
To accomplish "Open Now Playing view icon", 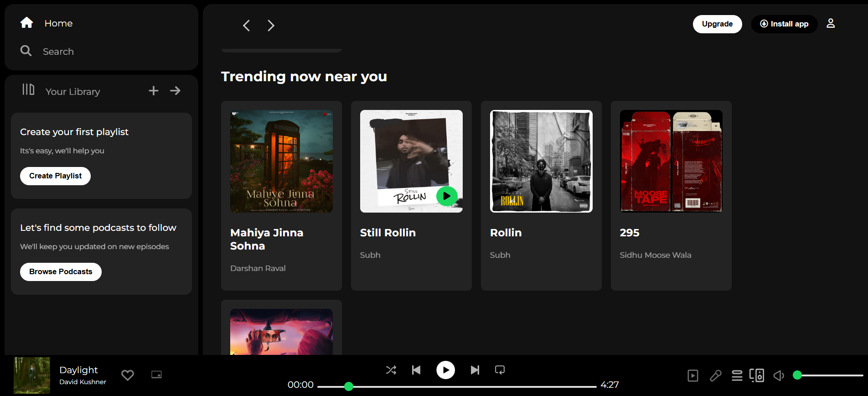I will coord(693,375).
